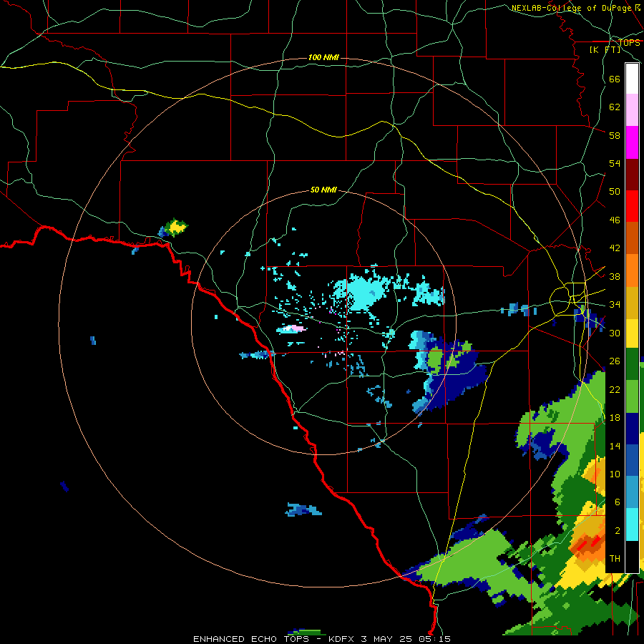
Task: Select the 38 legend value
Action: pos(615,276)
